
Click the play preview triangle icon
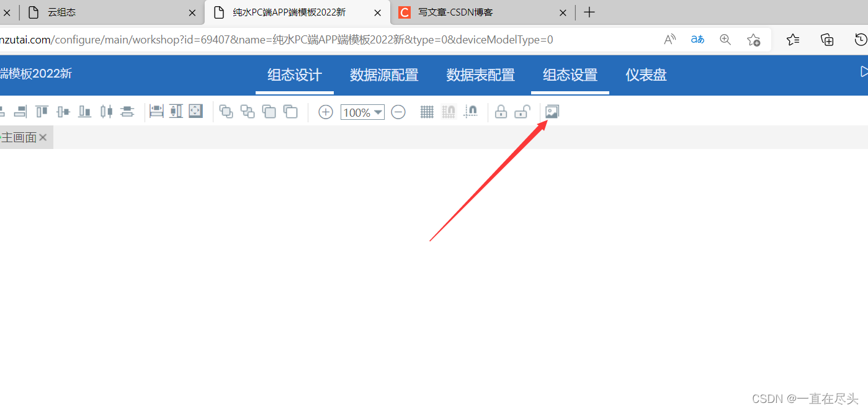tap(864, 72)
